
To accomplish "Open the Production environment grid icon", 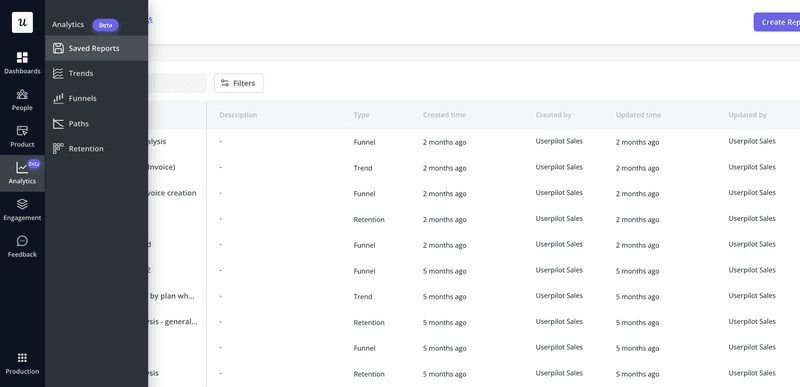I will pos(22,358).
